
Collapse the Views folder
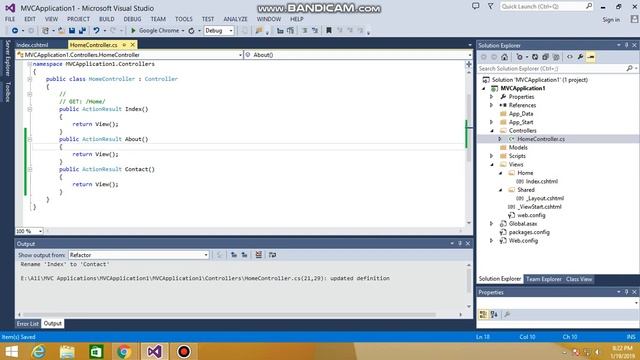click(491, 164)
